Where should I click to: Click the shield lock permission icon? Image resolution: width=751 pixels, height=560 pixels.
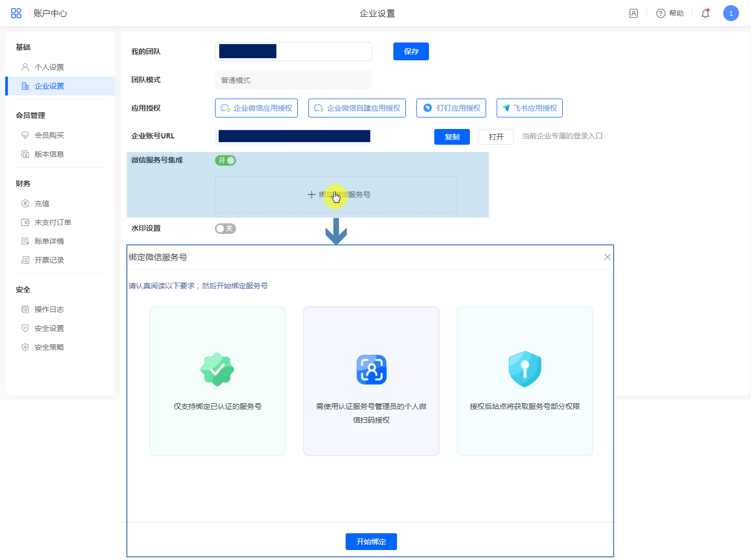tap(524, 370)
